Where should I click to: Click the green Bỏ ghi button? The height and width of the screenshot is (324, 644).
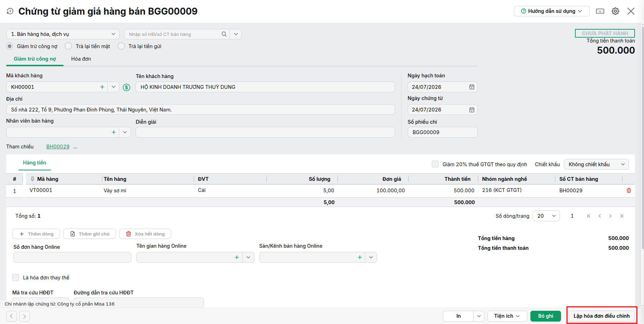point(546,316)
